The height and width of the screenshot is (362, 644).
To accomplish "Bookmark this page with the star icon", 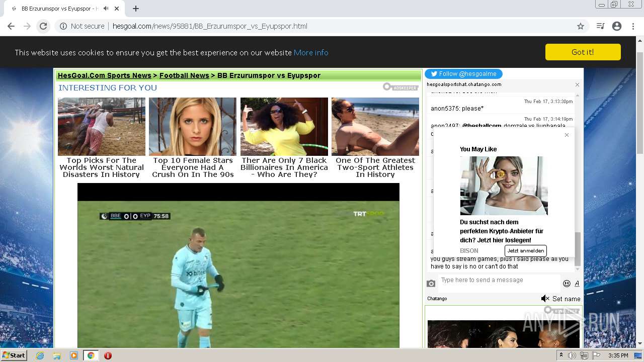I will pyautogui.click(x=581, y=26).
